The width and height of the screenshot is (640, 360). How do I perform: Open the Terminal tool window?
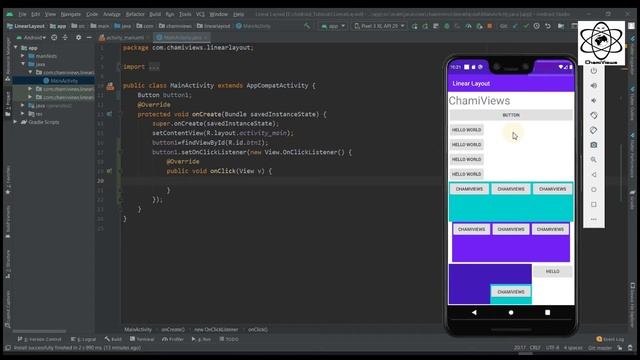[x=142, y=339]
